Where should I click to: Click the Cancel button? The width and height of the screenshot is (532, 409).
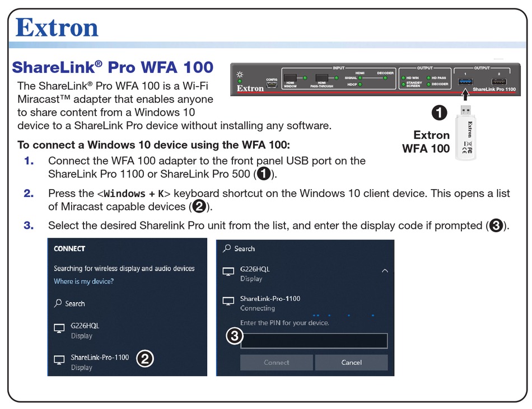click(351, 363)
